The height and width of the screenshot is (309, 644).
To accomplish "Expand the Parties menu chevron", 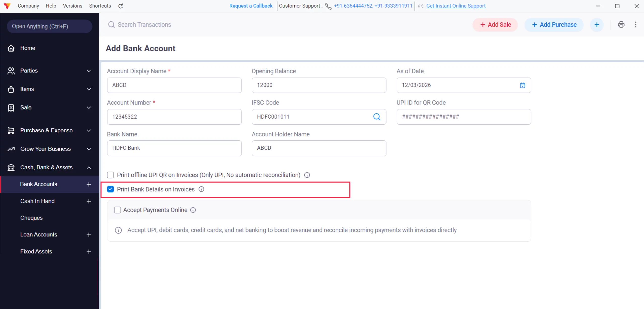I will click(89, 71).
